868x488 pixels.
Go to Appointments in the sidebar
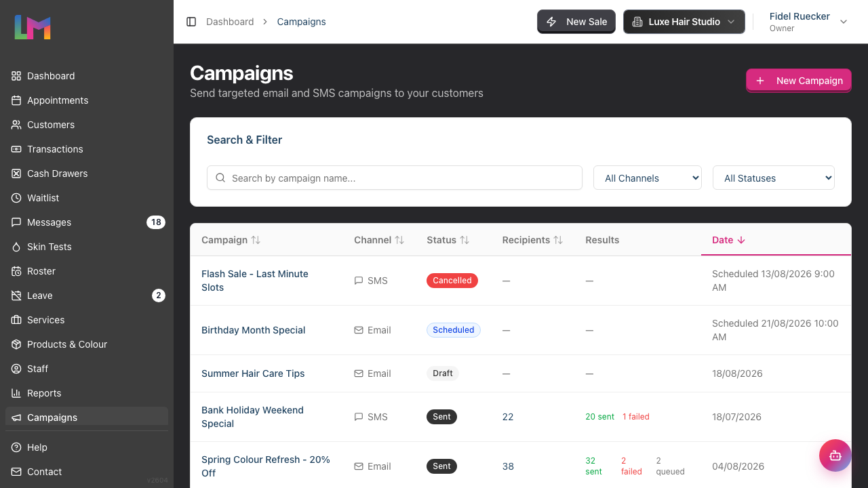(x=87, y=100)
